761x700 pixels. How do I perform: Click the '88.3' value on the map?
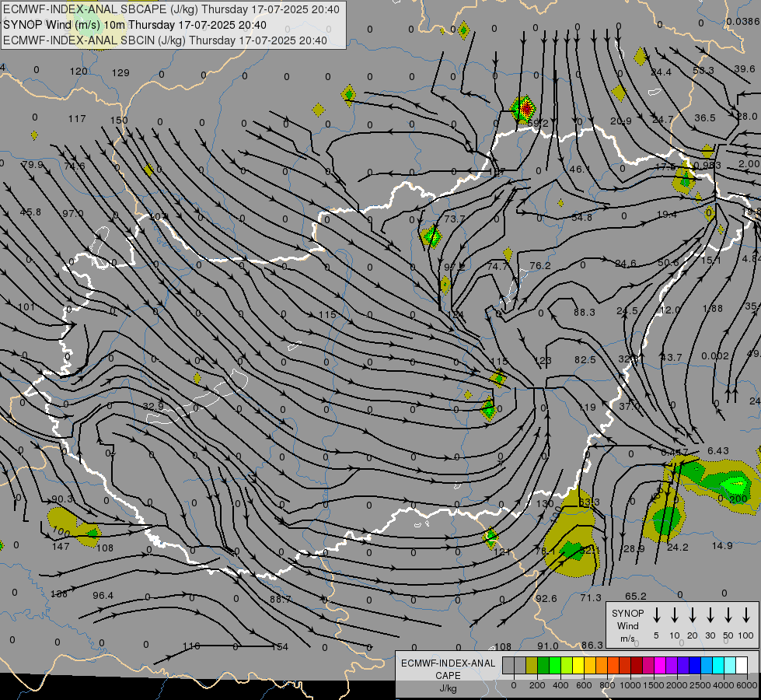tap(585, 313)
